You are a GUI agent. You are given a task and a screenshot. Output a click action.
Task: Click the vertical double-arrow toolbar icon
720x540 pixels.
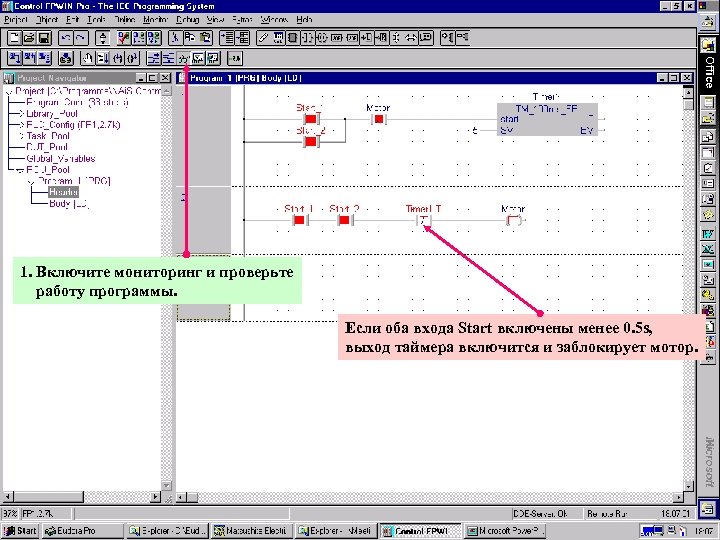396,38
